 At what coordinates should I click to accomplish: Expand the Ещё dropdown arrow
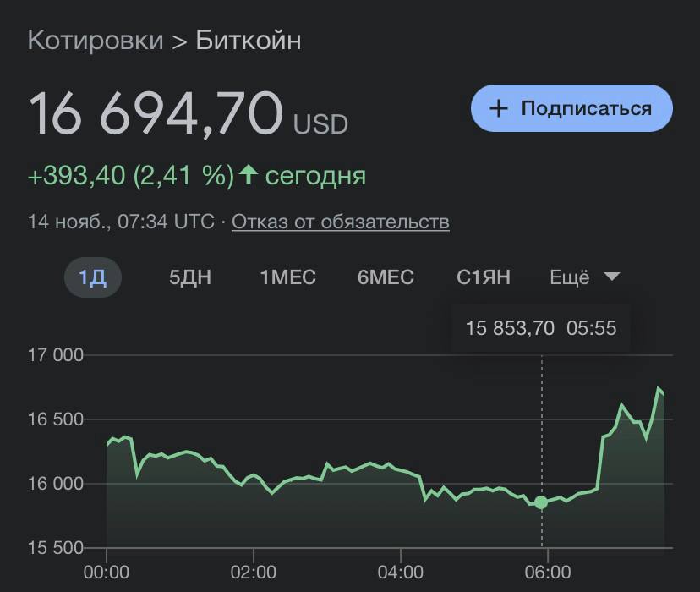[x=612, y=277]
